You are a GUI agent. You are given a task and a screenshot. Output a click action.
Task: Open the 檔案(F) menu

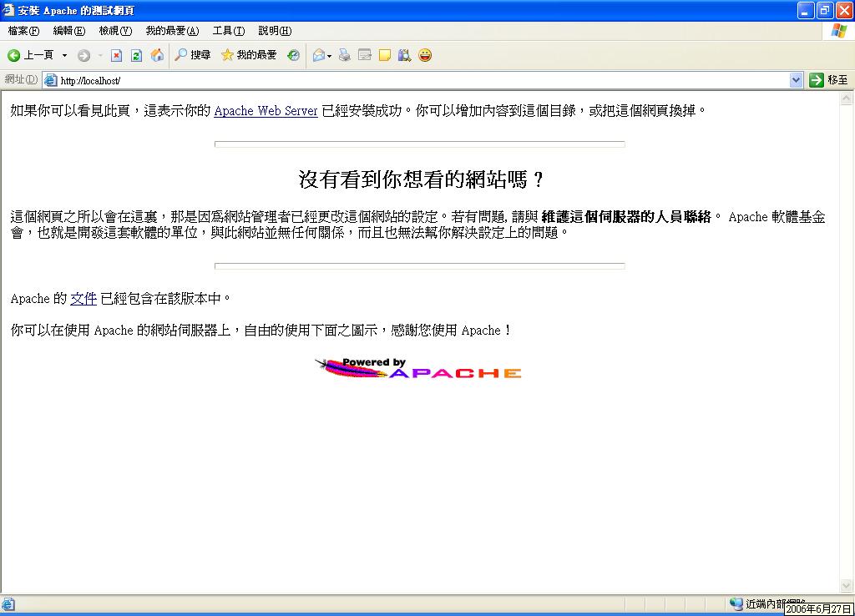tap(23, 31)
